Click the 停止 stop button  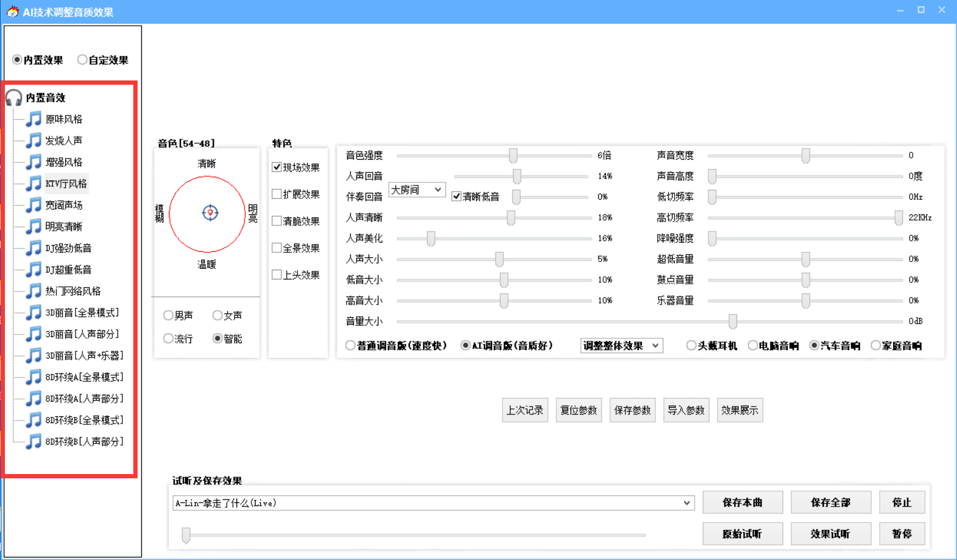pyautogui.click(x=902, y=502)
